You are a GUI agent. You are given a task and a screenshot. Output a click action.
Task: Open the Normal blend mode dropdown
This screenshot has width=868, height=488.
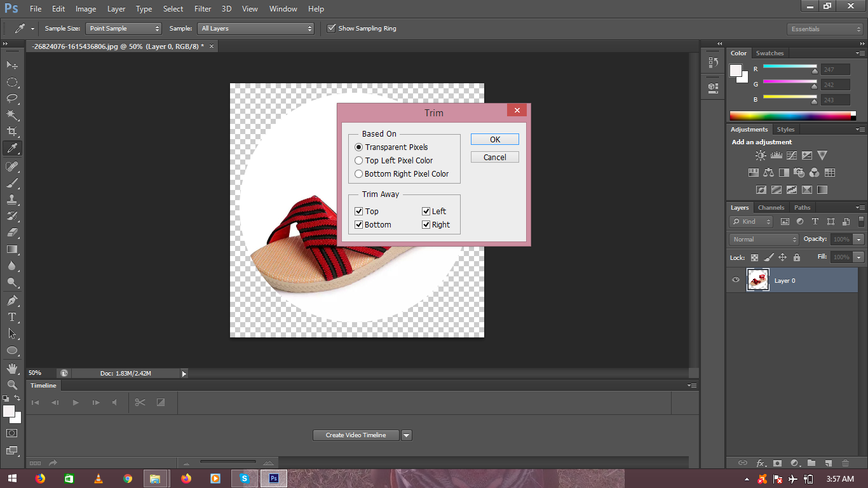[x=764, y=239]
